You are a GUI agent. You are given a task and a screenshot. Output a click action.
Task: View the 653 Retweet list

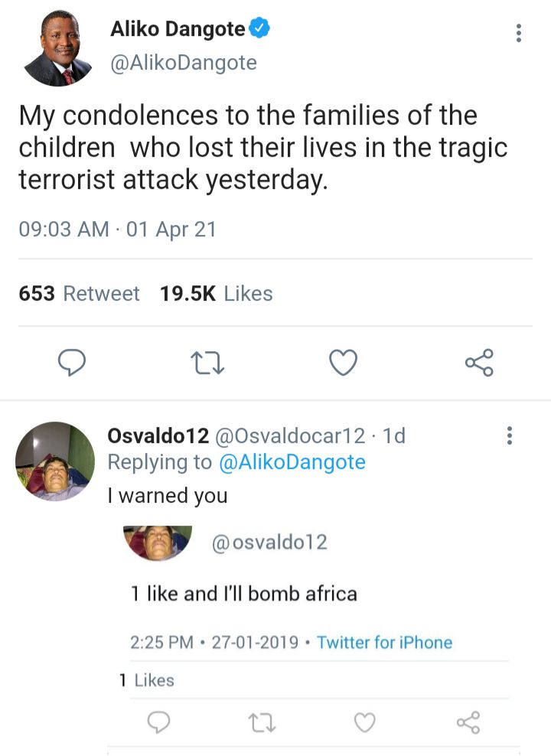click(80, 294)
